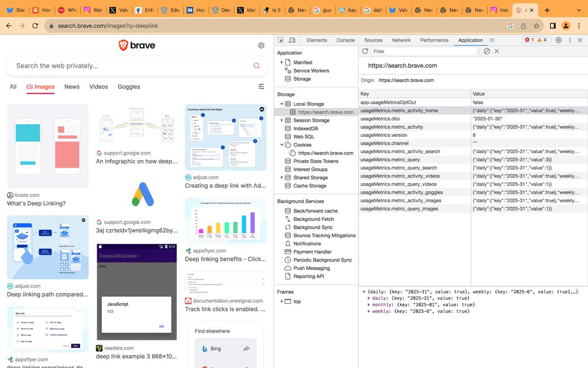Viewport: 588px width, 368px height.
Task: Click the refresh storage icon beside Filter
Action: 365,51
